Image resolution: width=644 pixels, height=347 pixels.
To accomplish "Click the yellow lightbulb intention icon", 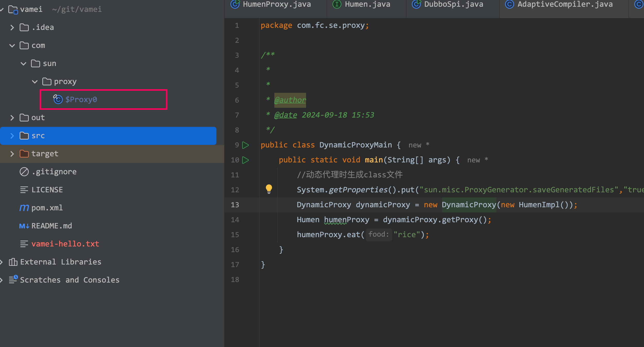I will coord(269,189).
